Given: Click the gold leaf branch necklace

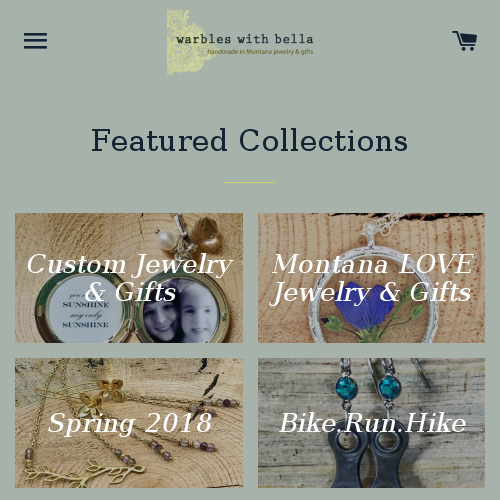Looking at the screenshot, I should (x=85, y=473).
